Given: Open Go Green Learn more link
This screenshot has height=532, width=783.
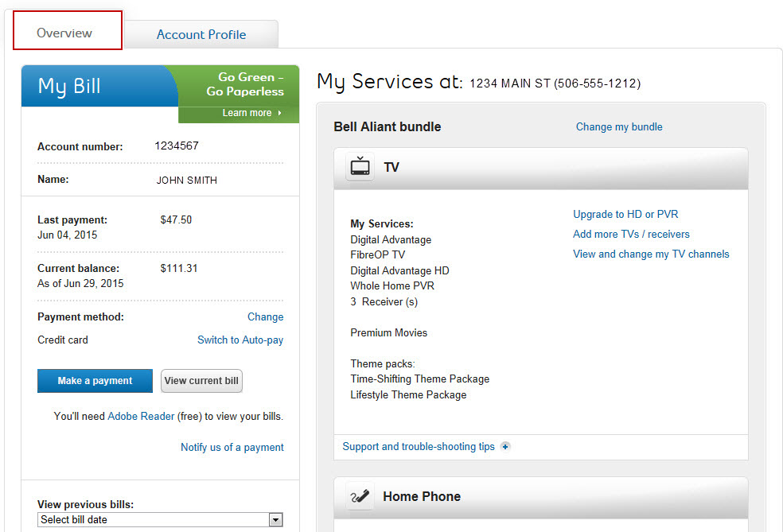Looking at the screenshot, I should point(251,113).
